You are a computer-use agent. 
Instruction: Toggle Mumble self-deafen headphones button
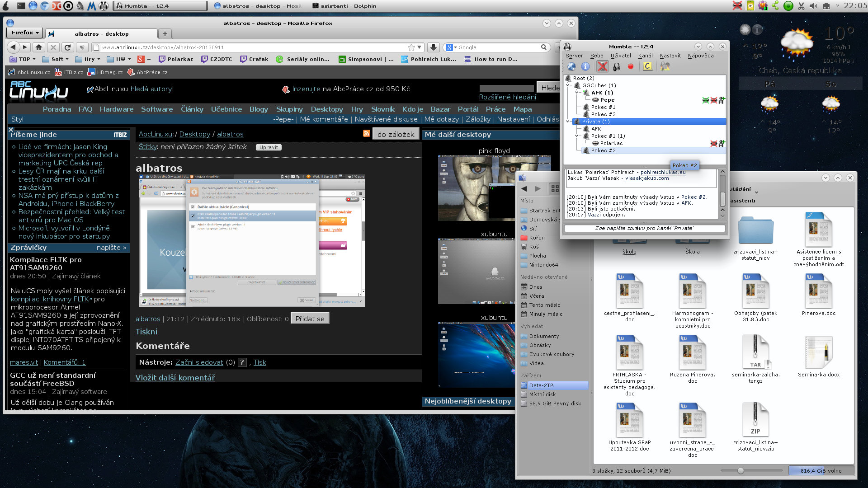coord(617,66)
